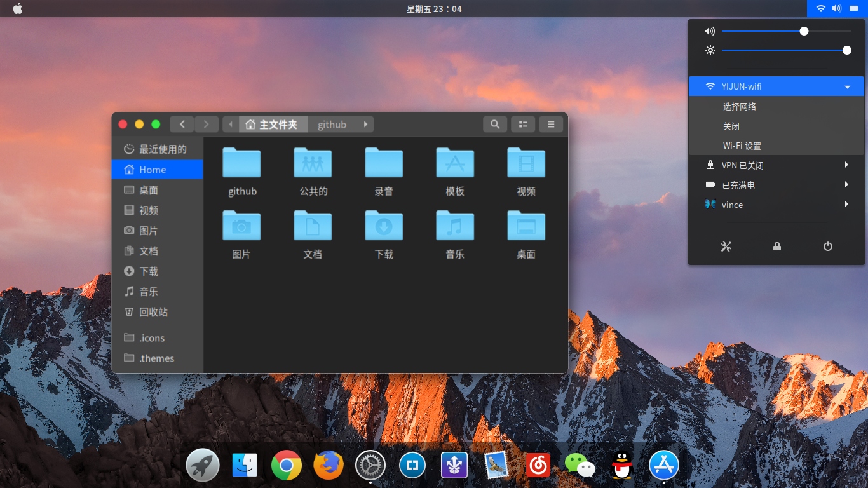
Task: Go back with the left arrow button
Action: [x=182, y=125]
